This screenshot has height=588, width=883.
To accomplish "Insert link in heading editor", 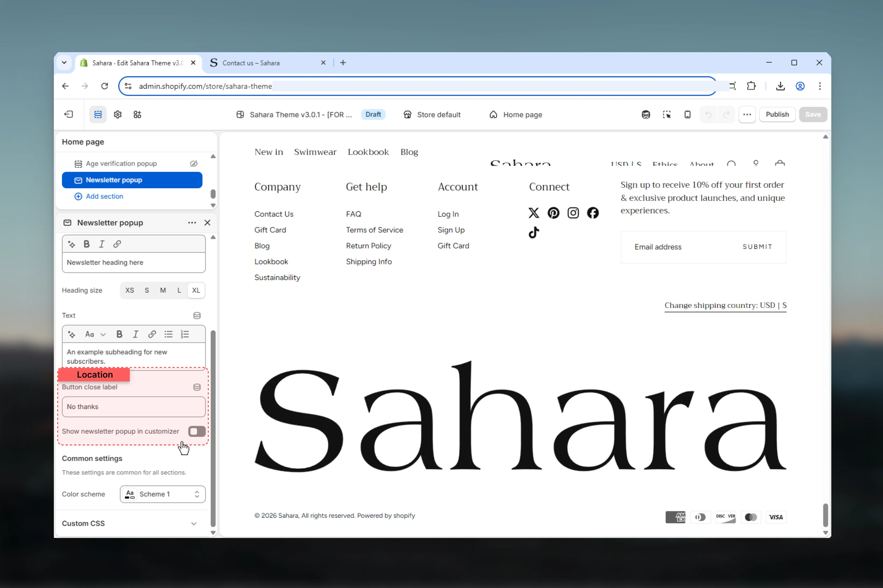I will click(117, 244).
